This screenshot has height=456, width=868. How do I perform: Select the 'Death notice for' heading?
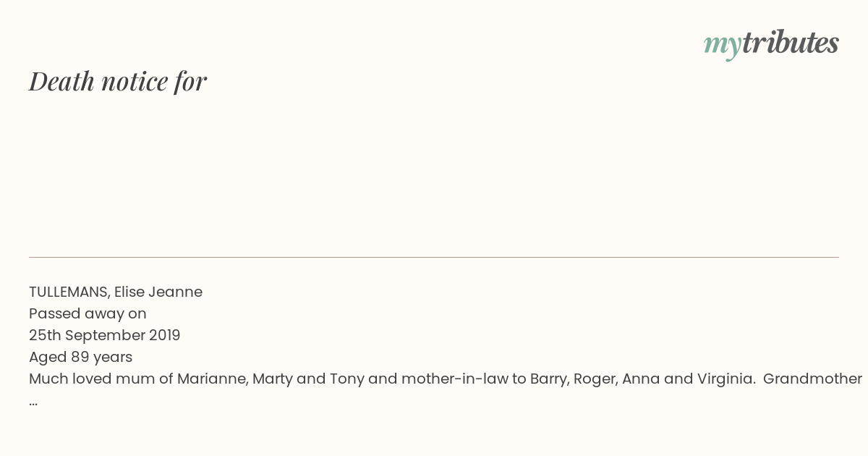click(x=118, y=82)
